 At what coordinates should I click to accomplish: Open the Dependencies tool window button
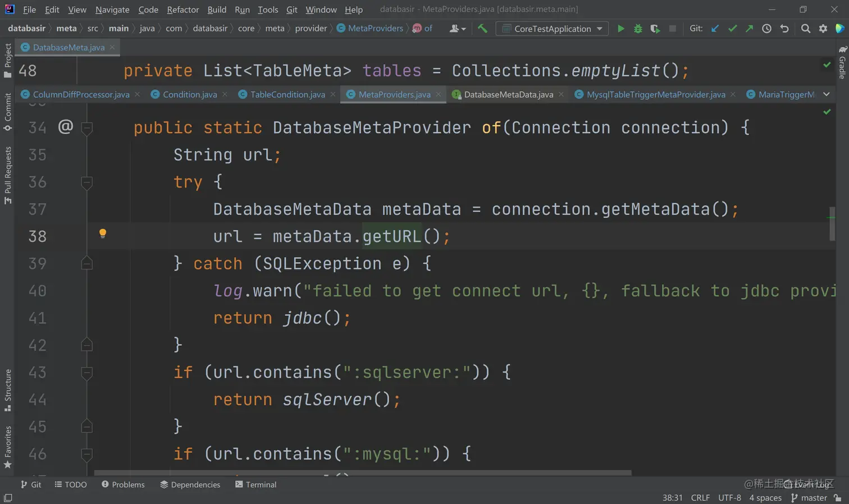click(x=190, y=484)
